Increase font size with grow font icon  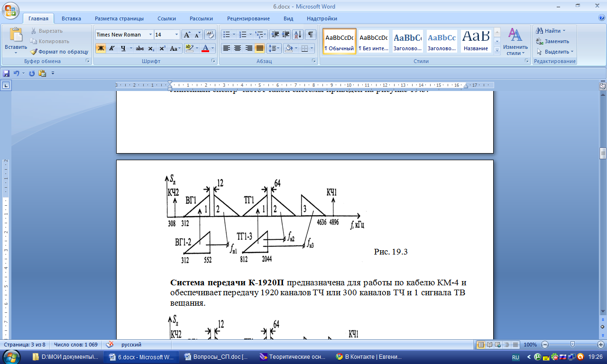pos(187,35)
